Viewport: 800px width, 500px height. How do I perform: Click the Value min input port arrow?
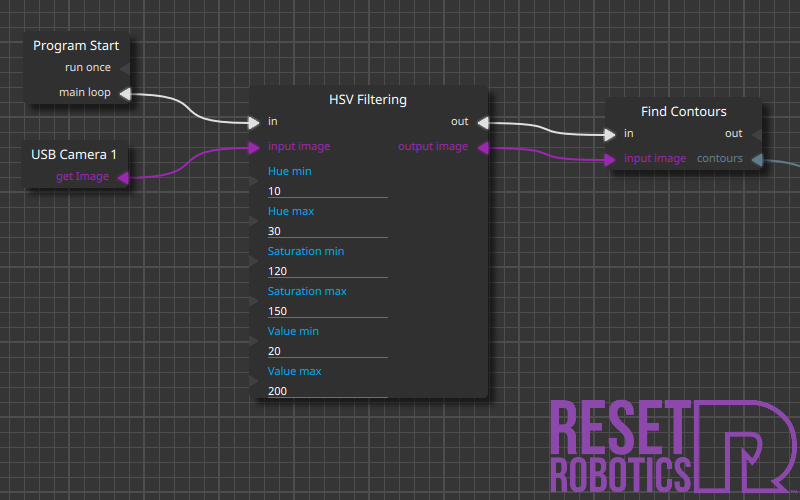pyautogui.click(x=254, y=341)
